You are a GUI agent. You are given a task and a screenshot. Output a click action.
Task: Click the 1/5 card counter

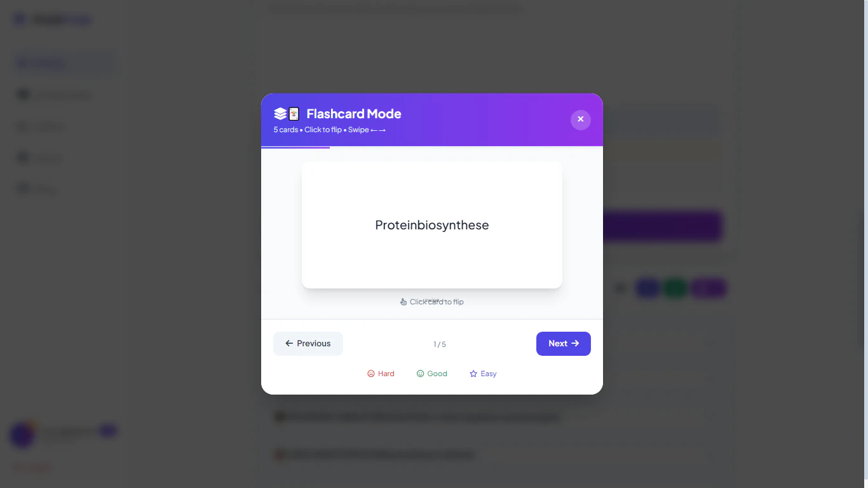coord(440,344)
